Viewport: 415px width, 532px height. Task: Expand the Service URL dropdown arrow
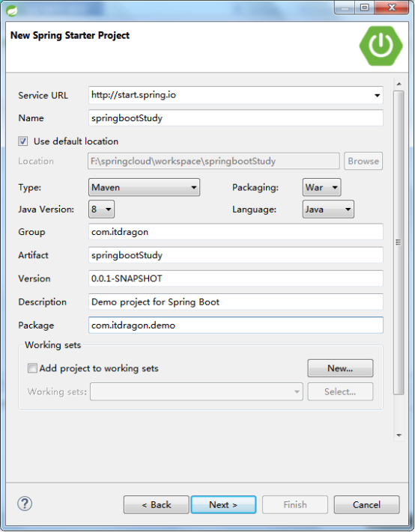[x=377, y=95]
